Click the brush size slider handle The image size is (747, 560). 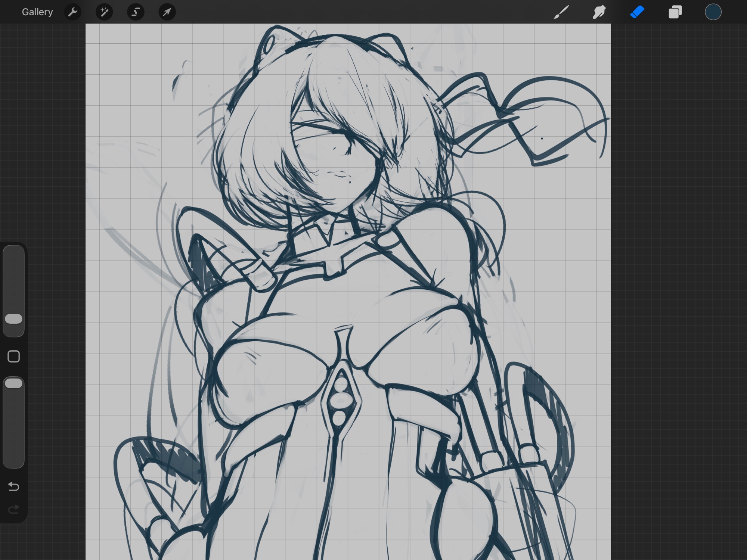tap(14, 319)
